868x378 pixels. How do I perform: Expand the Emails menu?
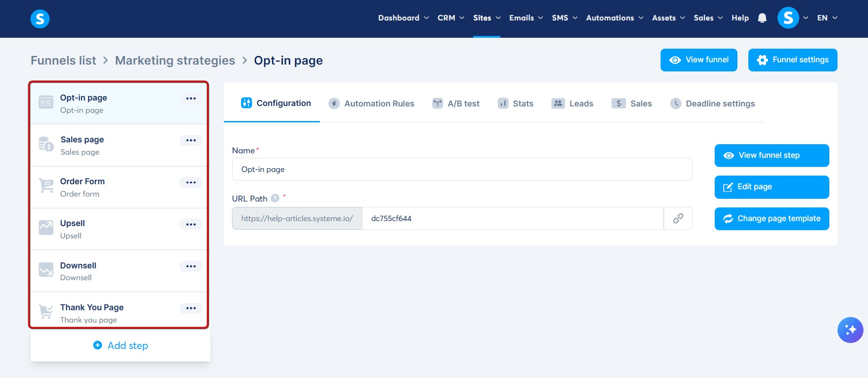coord(526,18)
